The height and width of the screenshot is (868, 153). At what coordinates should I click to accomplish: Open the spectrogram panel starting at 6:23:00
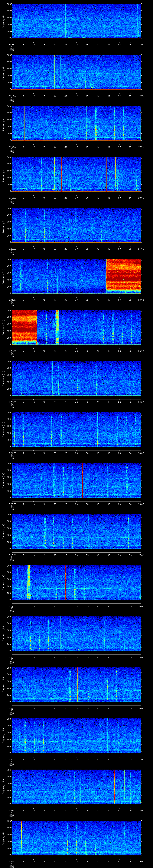coord(76,378)
